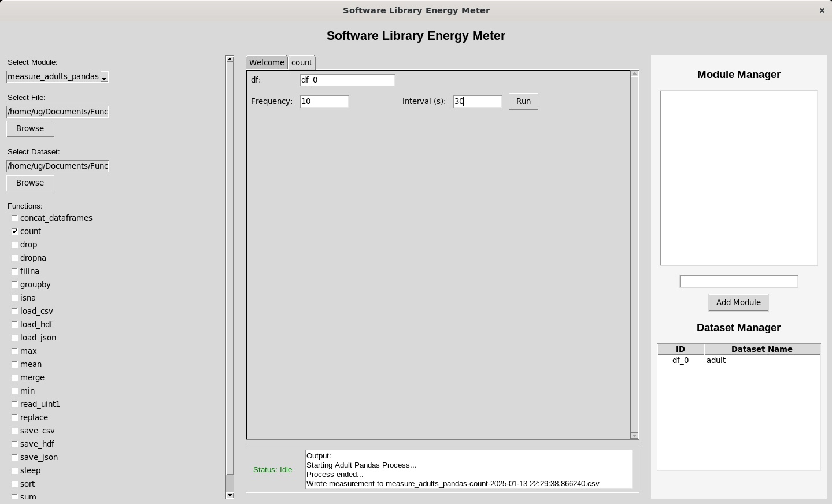Click the Dataset Name column header
This screenshot has width=832, height=504.
tap(762, 349)
